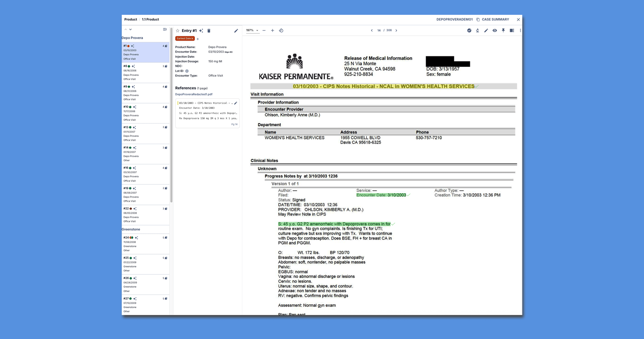This screenshot has height=339, width=644.
Task: Zoom in on the document
Action: click(x=272, y=31)
